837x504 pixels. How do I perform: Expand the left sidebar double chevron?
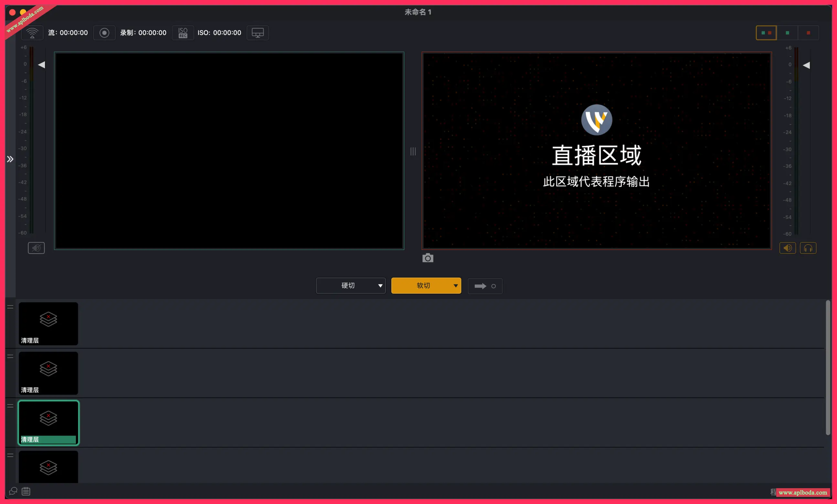click(x=10, y=159)
